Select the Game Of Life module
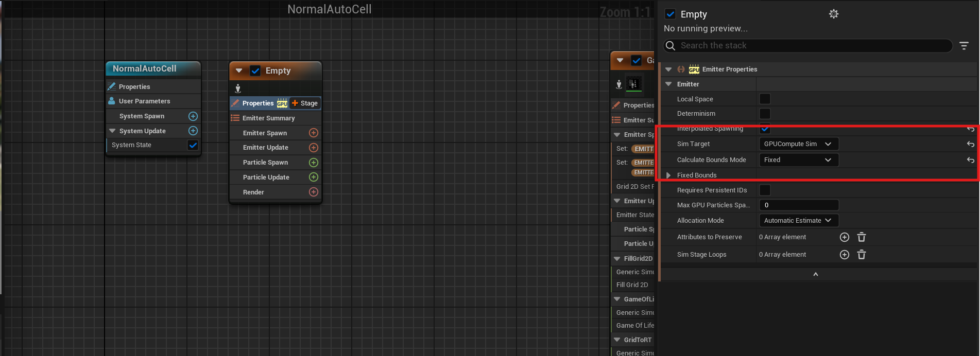980x356 pixels. [x=632, y=326]
